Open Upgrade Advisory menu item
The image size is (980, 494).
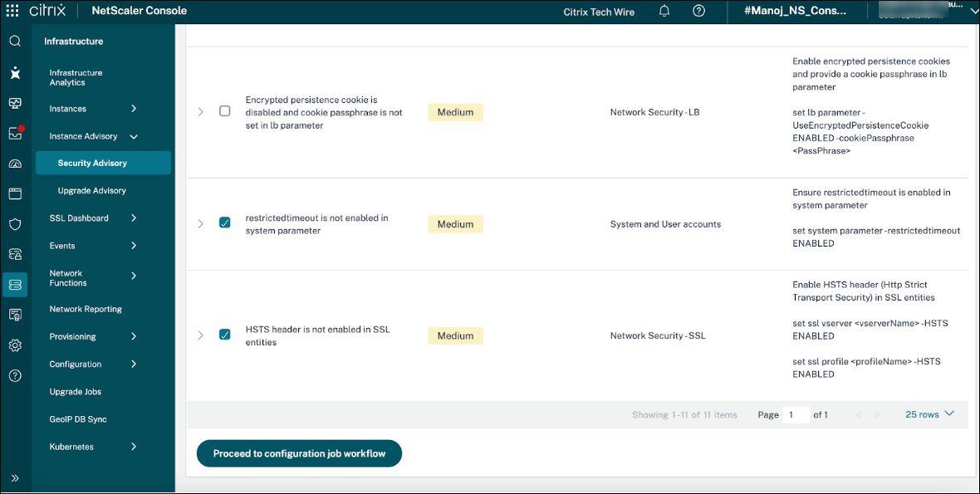[x=91, y=191]
